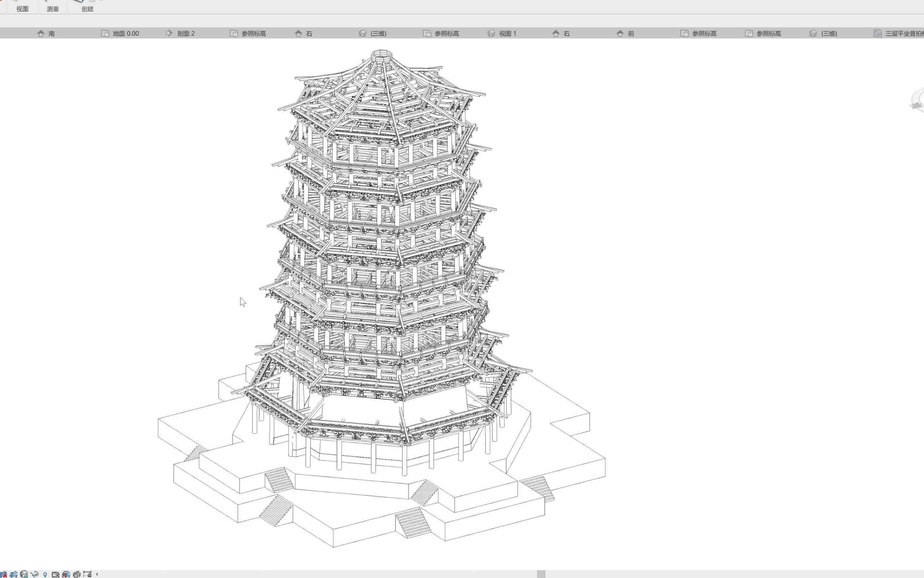Collapse view control bar with chevron arrow
This screenshot has height=578, width=924.
[97, 574]
